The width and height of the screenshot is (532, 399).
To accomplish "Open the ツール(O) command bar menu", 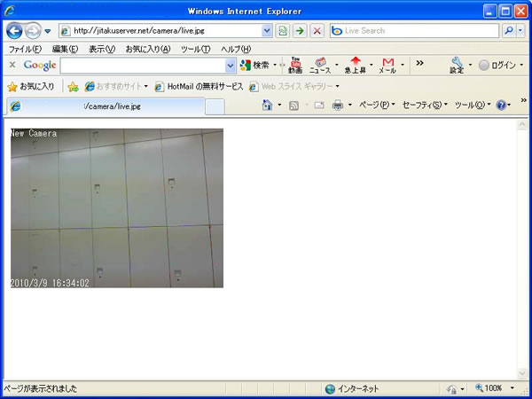I will 473,106.
